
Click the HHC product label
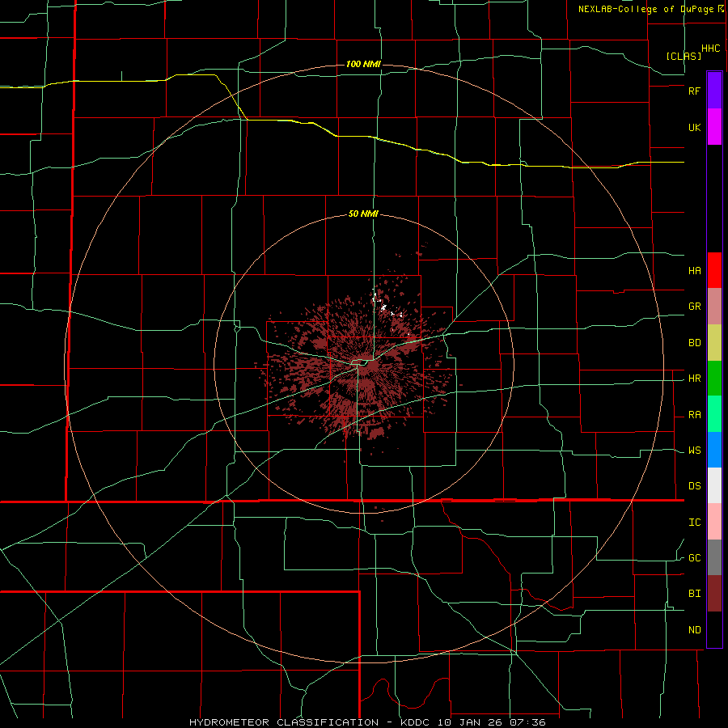(711, 49)
